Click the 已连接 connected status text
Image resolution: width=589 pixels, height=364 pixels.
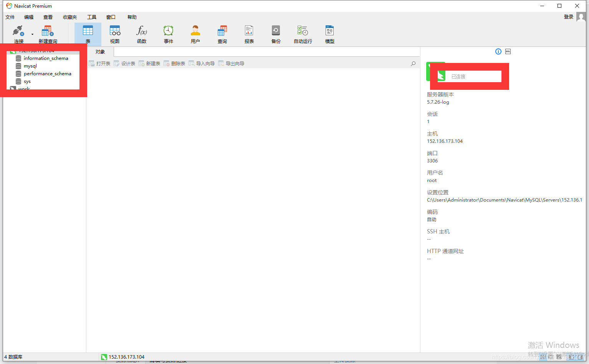[x=458, y=77]
